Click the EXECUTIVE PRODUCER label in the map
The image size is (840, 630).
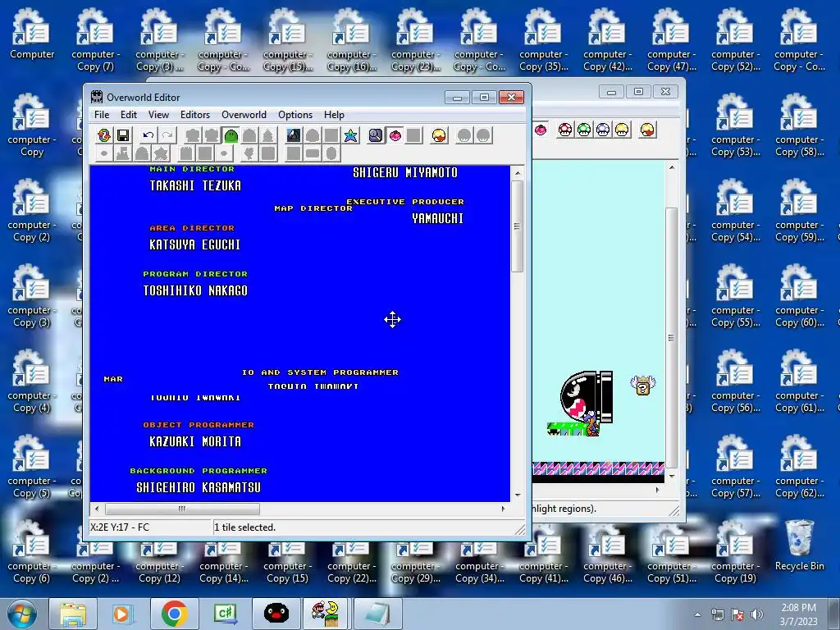[x=405, y=202]
